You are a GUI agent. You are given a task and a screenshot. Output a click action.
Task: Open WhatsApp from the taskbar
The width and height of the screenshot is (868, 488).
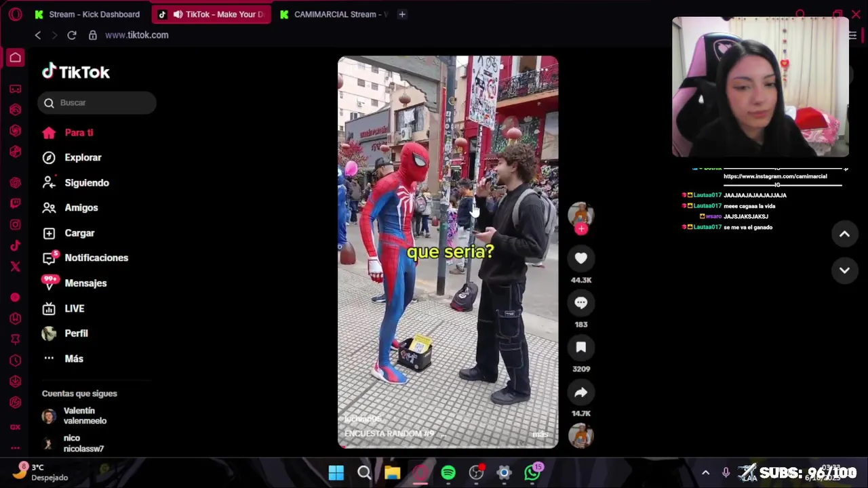click(x=532, y=472)
